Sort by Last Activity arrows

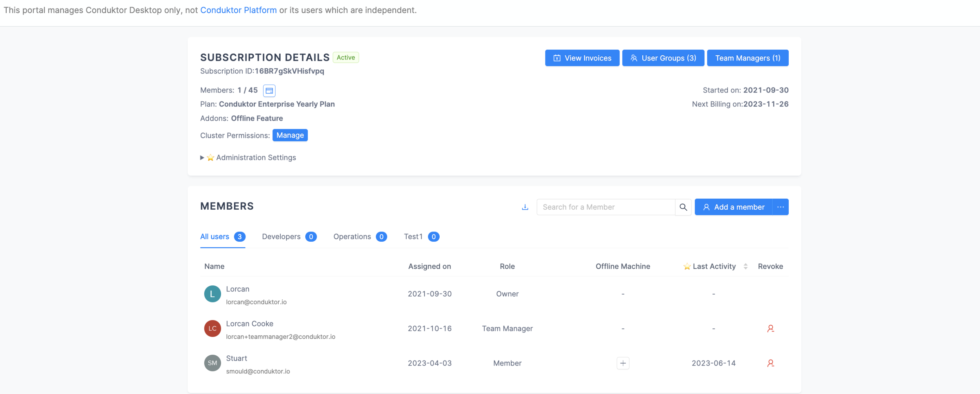(745, 266)
